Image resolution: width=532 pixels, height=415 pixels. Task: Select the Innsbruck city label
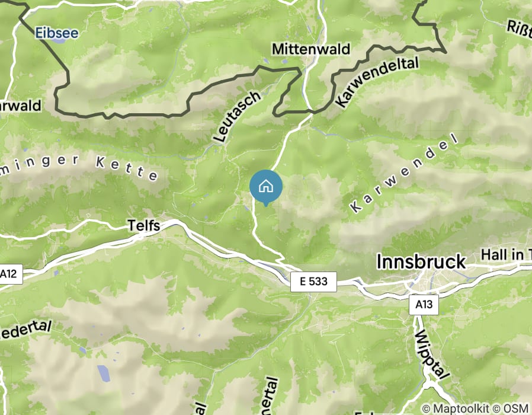click(421, 261)
